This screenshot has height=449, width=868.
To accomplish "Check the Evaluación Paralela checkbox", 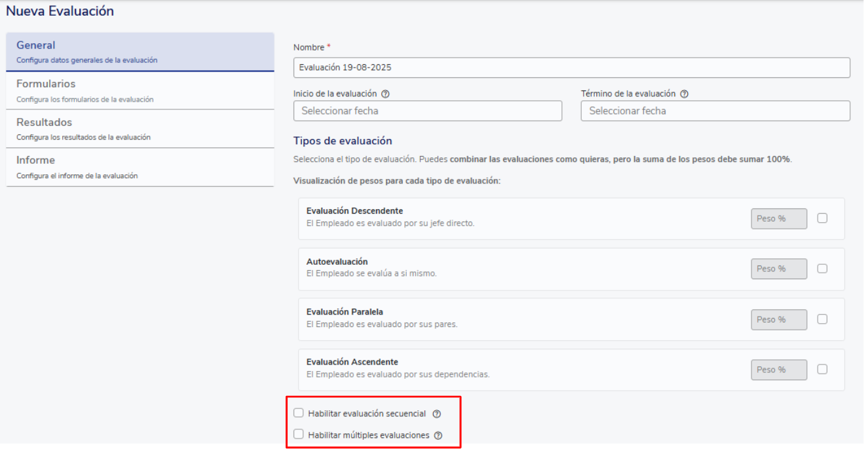I will tap(822, 319).
